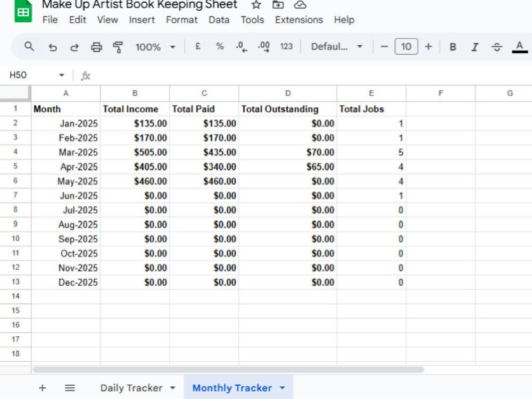Open the Help menu
The height and width of the screenshot is (399, 532).
pos(344,20)
